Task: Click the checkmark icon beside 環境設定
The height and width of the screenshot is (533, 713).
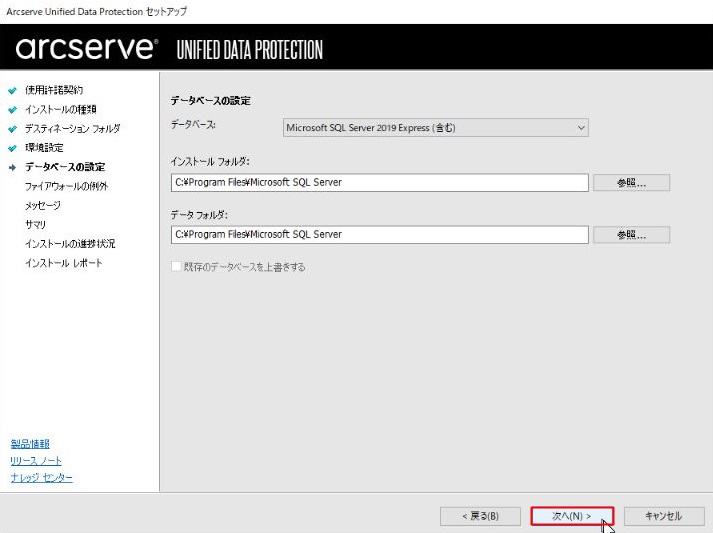Action: click(x=13, y=148)
